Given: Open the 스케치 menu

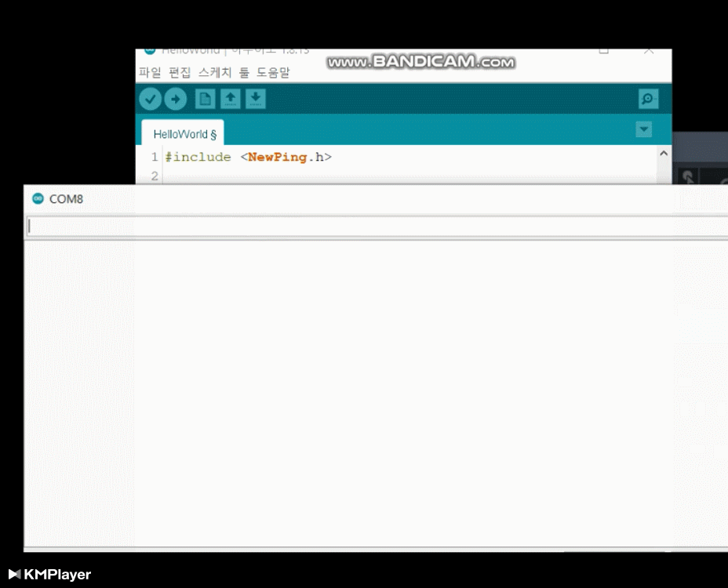Looking at the screenshot, I should (215, 72).
